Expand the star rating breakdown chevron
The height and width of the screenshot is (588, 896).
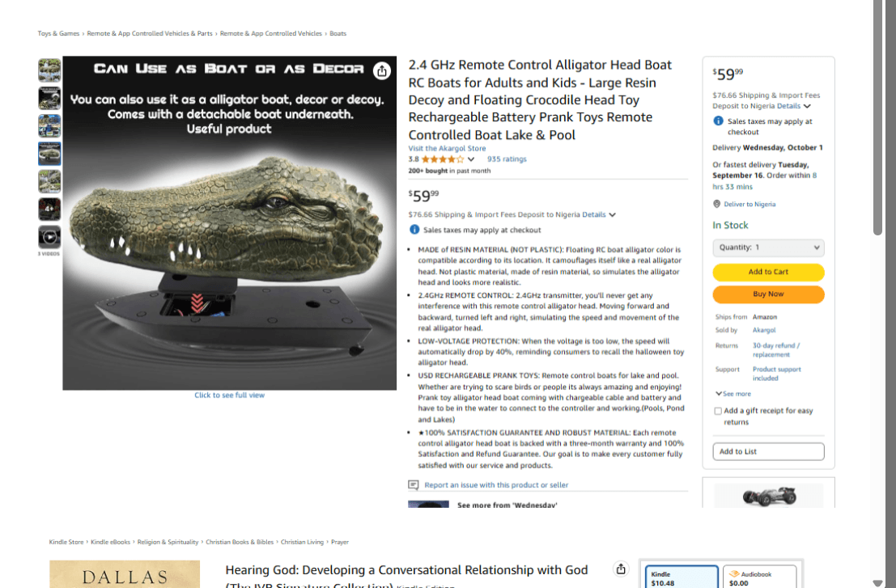[x=471, y=159]
